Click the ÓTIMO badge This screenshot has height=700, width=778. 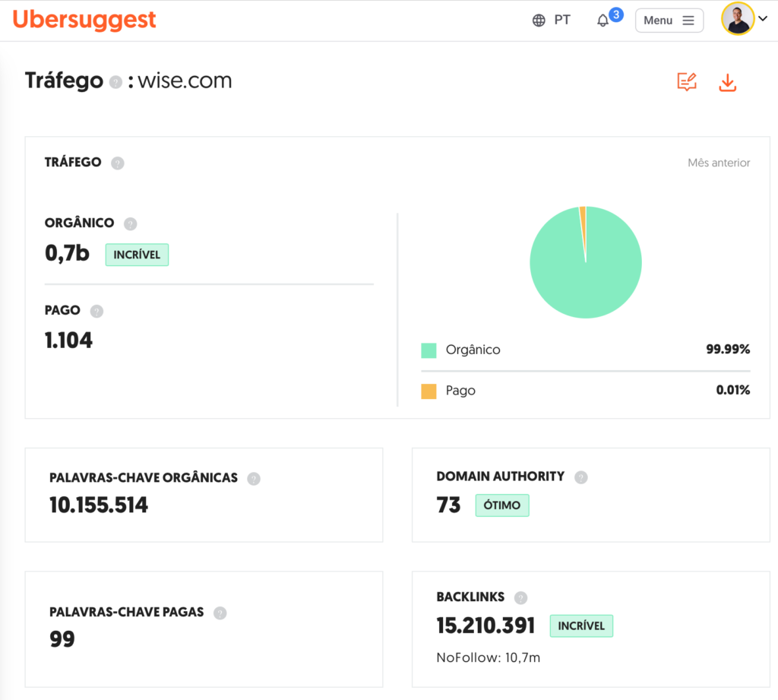(502, 505)
